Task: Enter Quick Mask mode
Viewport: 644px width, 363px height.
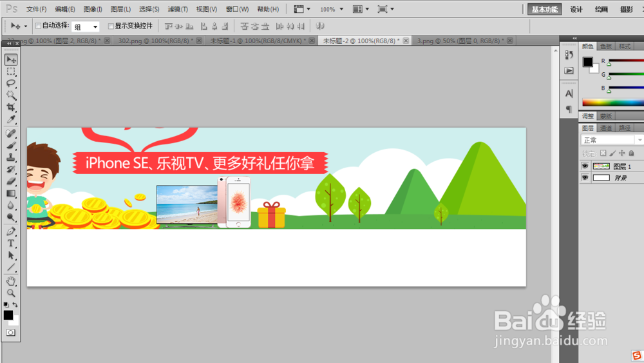Action: tap(11, 332)
